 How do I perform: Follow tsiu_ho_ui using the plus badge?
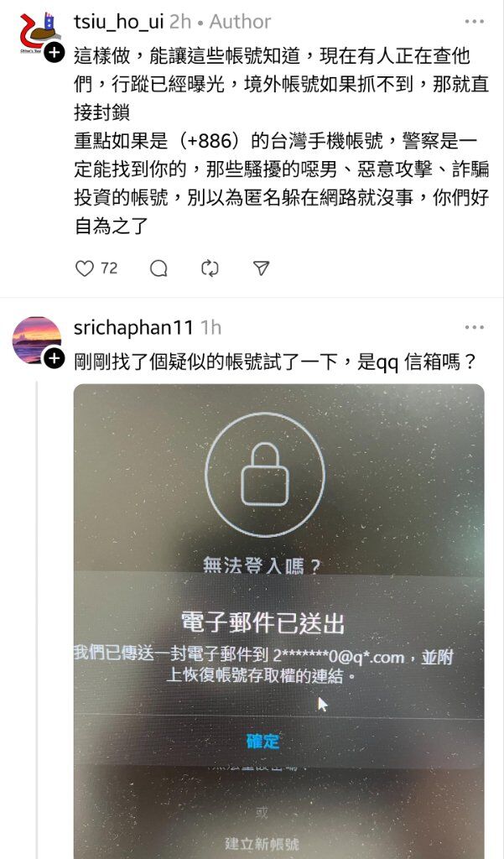54,53
